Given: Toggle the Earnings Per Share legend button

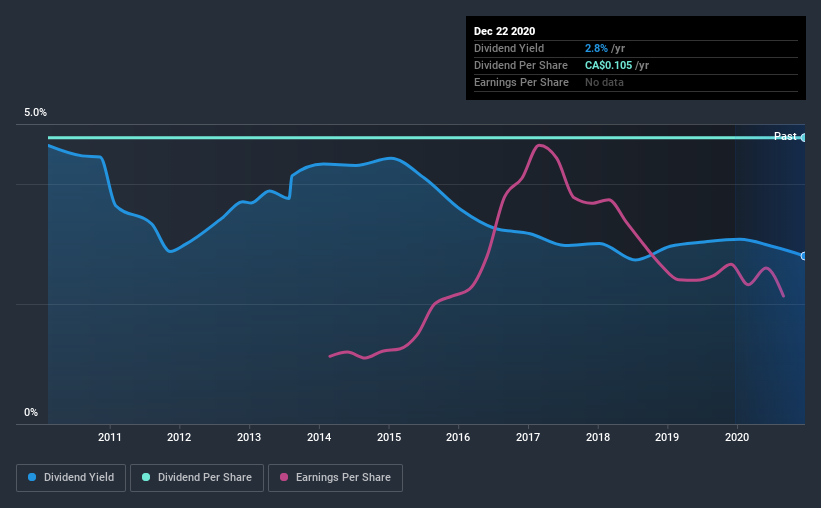Looking at the screenshot, I should click(x=335, y=478).
